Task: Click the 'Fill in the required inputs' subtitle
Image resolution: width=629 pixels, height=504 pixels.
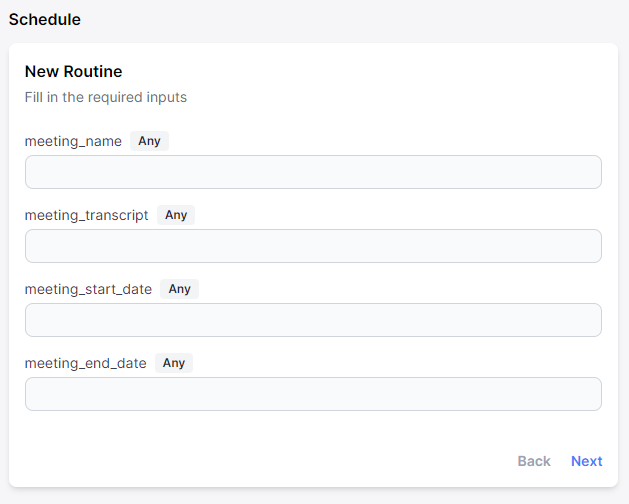Action: (106, 97)
